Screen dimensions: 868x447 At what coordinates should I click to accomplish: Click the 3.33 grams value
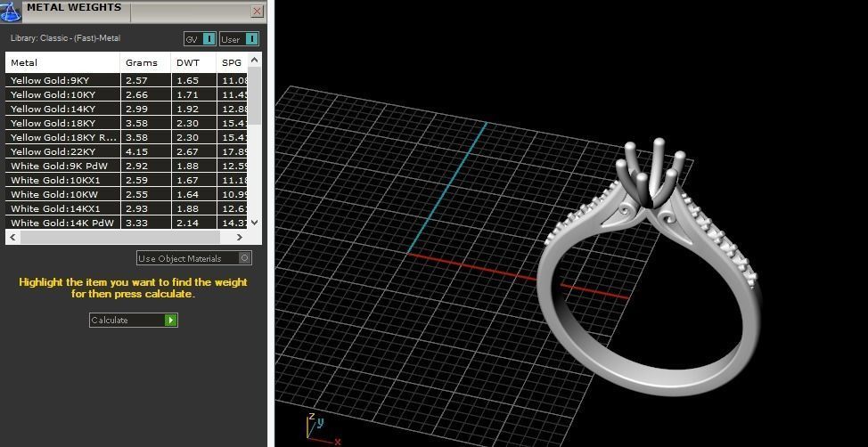(x=135, y=223)
